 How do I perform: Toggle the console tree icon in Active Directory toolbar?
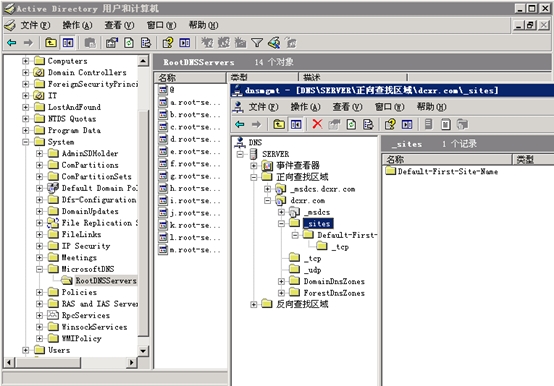pyautogui.click(x=68, y=43)
